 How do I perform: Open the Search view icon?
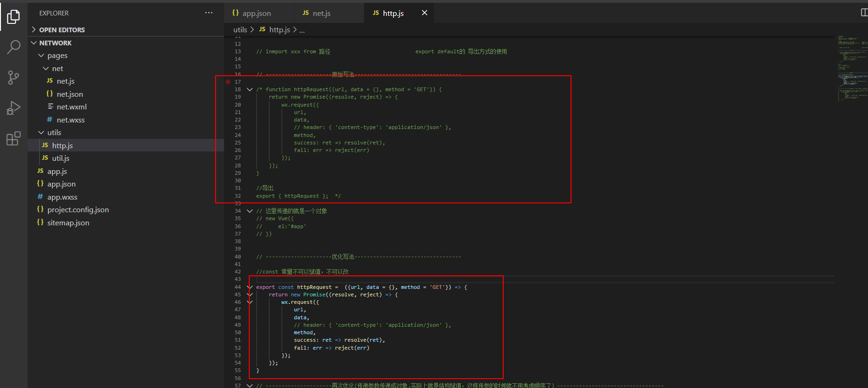click(x=14, y=47)
